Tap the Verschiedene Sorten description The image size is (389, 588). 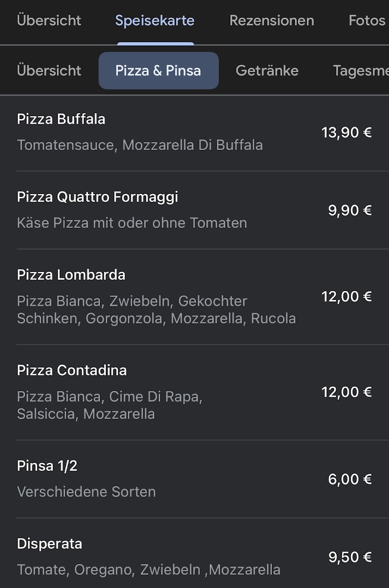(x=86, y=492)
